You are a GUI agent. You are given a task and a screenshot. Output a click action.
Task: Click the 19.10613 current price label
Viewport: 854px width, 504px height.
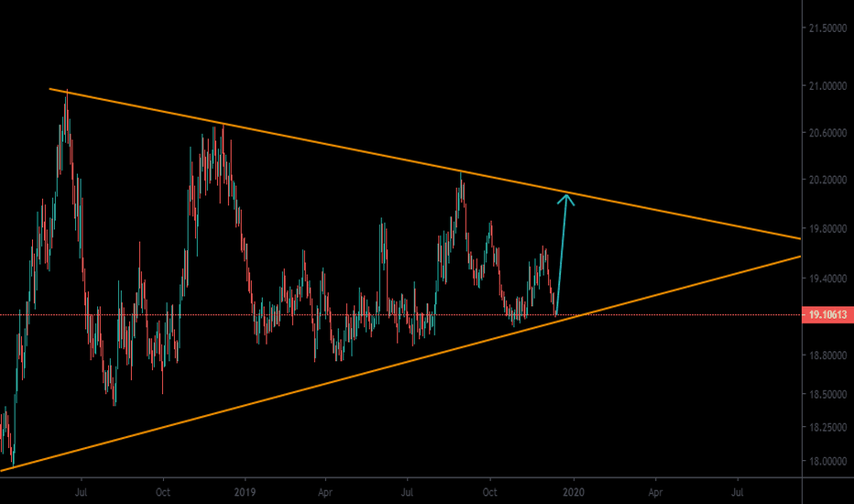click(x=827, y=315)
